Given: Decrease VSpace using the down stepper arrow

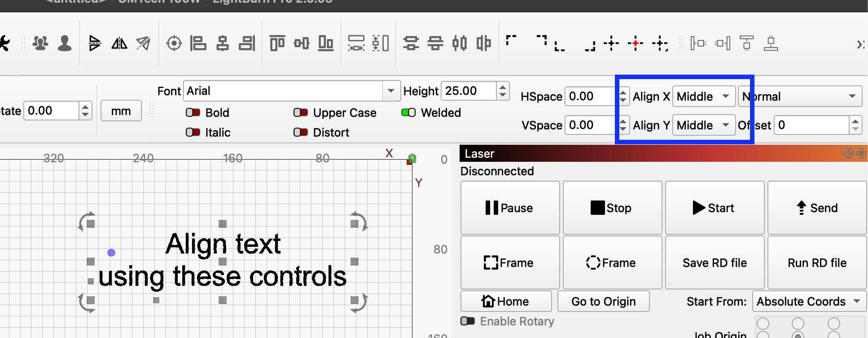Looking at the screenshot, I should (x=623, y=129).
